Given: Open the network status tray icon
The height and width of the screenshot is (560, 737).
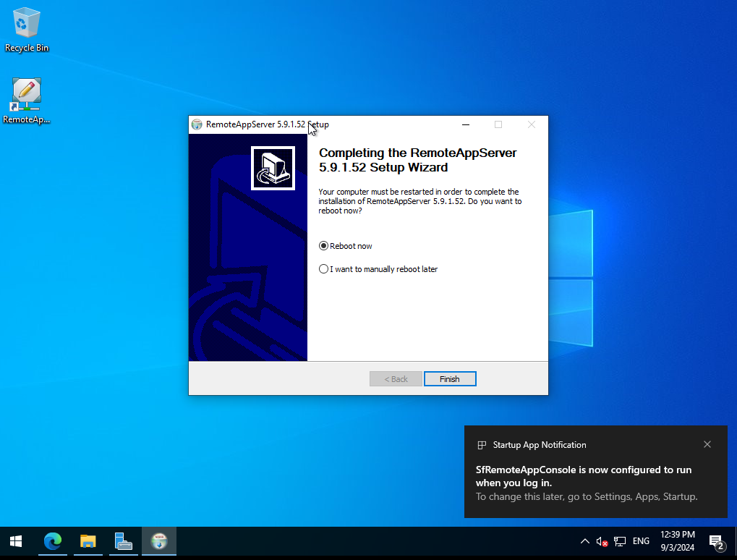Looking at the screenshot, I should (x=620, y=542).
